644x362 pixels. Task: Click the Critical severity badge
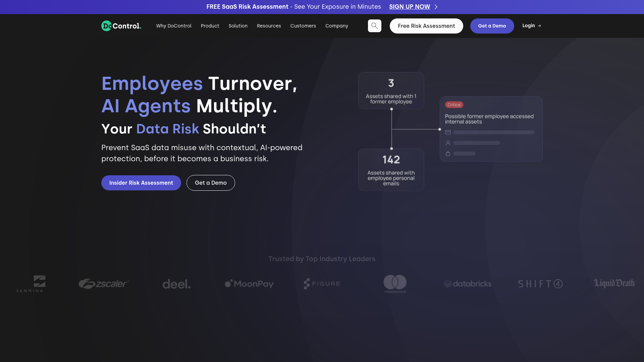coord(454,105)
